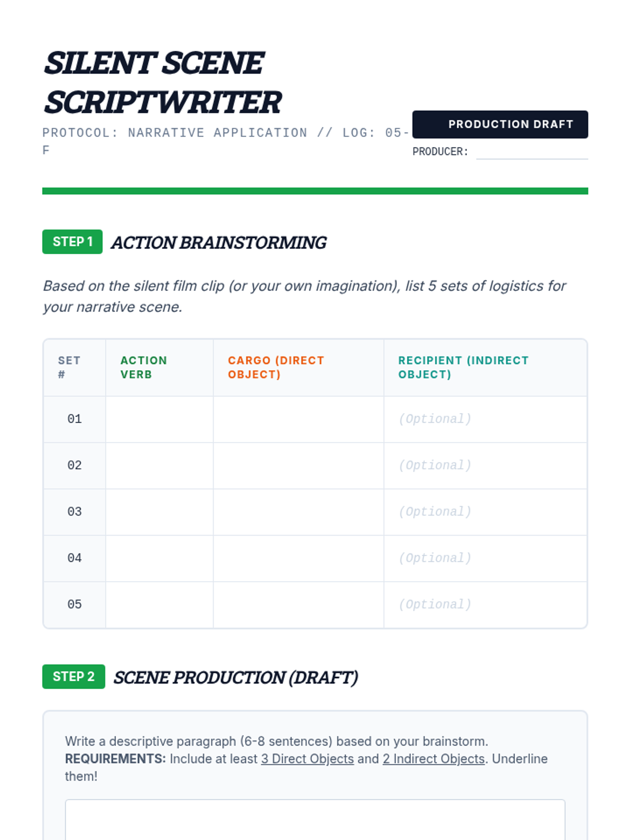The width and height of the screenshot is (630, 840).
Task: Click the Cargo cell for set 04
Action: 298,558
